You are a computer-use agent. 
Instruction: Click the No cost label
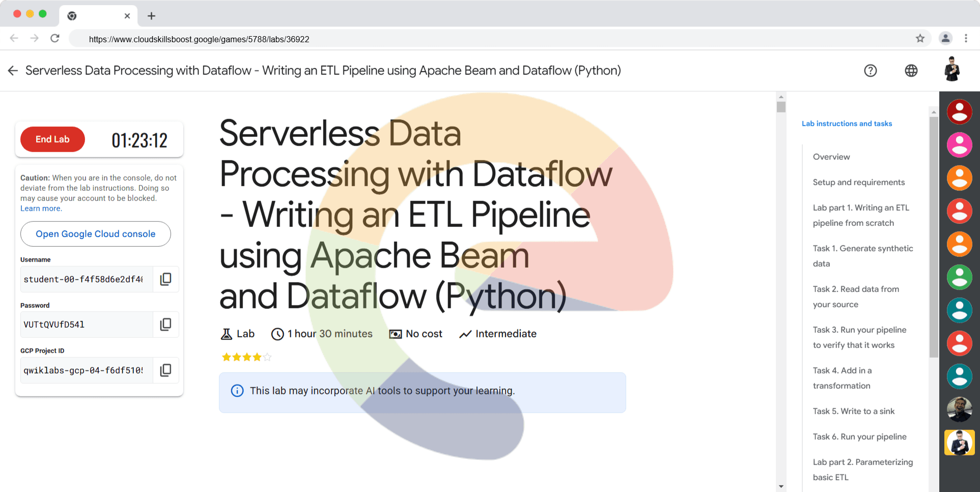(x=424, y=334)
